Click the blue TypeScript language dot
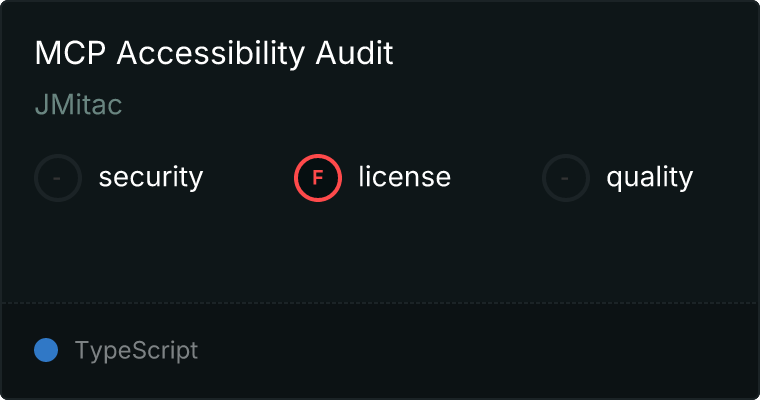Image resolution: width=760 pixels, height=400 pixels. [46, 350]
